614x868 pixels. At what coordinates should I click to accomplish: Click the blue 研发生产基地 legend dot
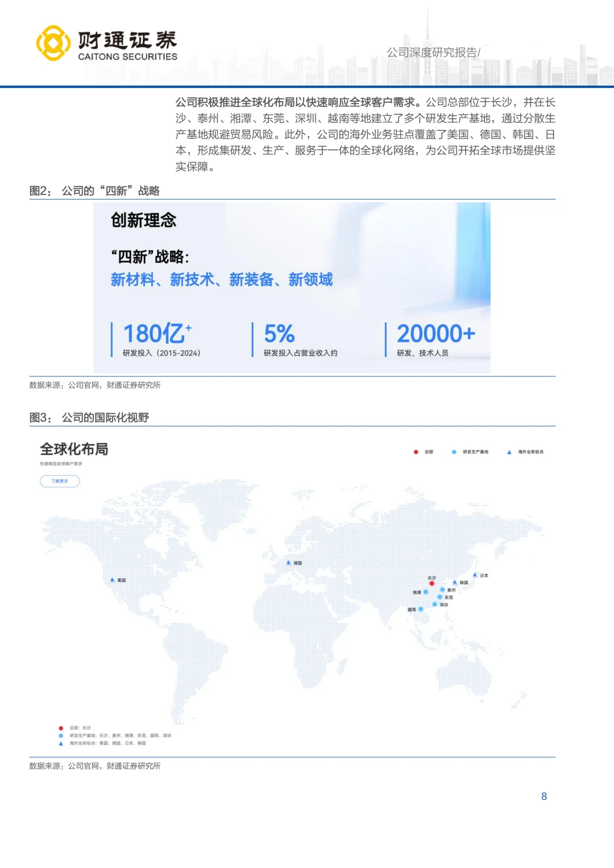tap(454, 452)
